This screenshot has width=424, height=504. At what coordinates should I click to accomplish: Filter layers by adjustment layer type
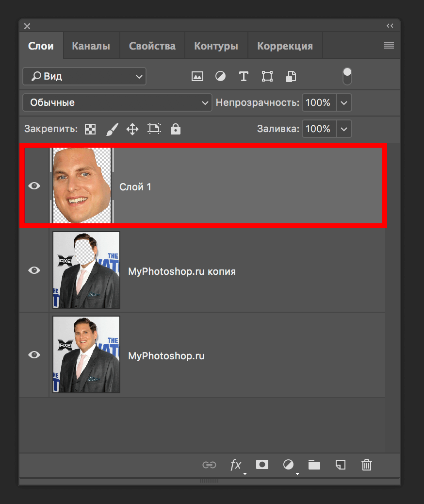coord(220,76)
